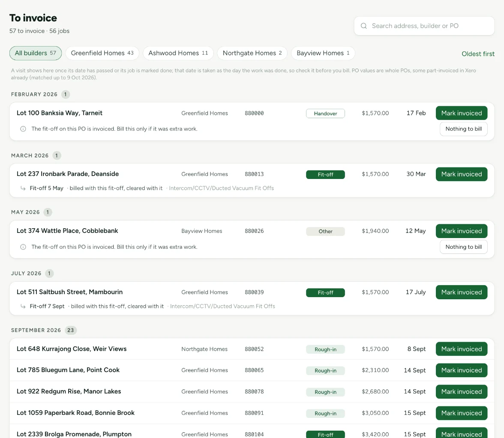The width and height of the screenshot is (504, 438).
Task: Click the $2,310.00 amount
Action: click(x=375, y=370)
